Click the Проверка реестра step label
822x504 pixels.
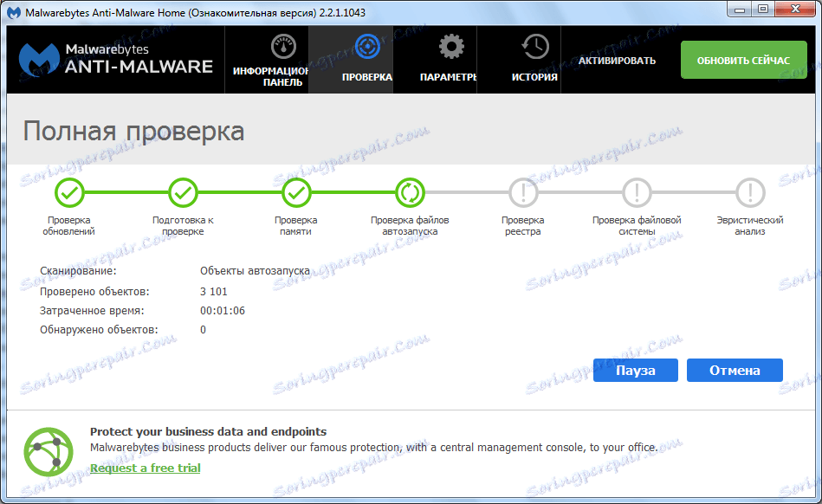pos(522,226)
